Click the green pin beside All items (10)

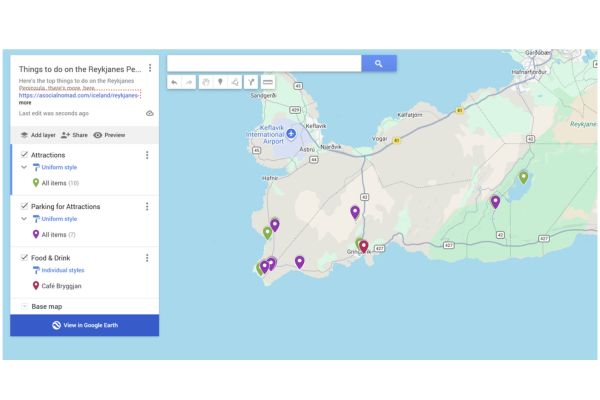[x=36, y=183]
